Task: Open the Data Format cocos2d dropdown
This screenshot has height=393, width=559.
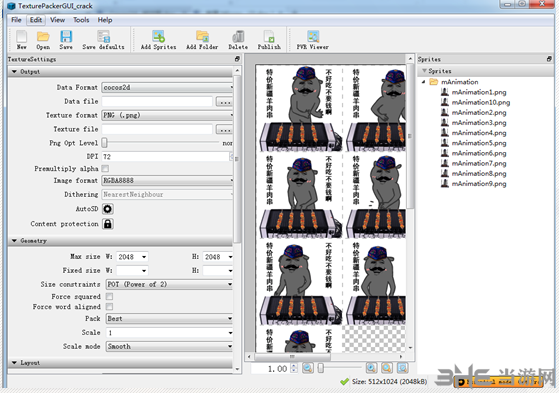Action: [x=167, y=87]
